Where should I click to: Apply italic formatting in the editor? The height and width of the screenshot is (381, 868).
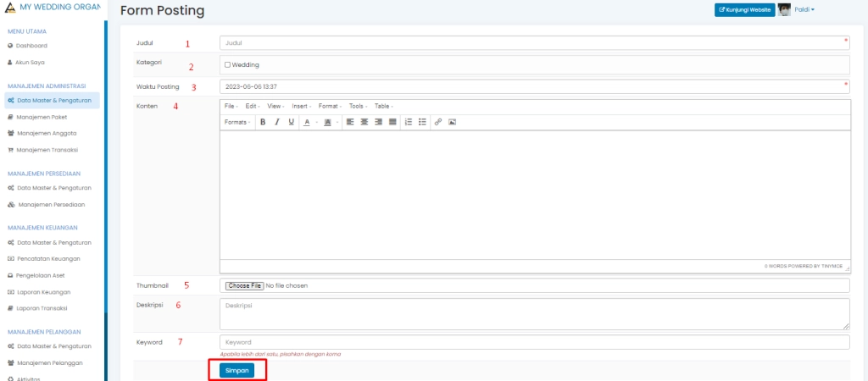[x=277, y=122]
